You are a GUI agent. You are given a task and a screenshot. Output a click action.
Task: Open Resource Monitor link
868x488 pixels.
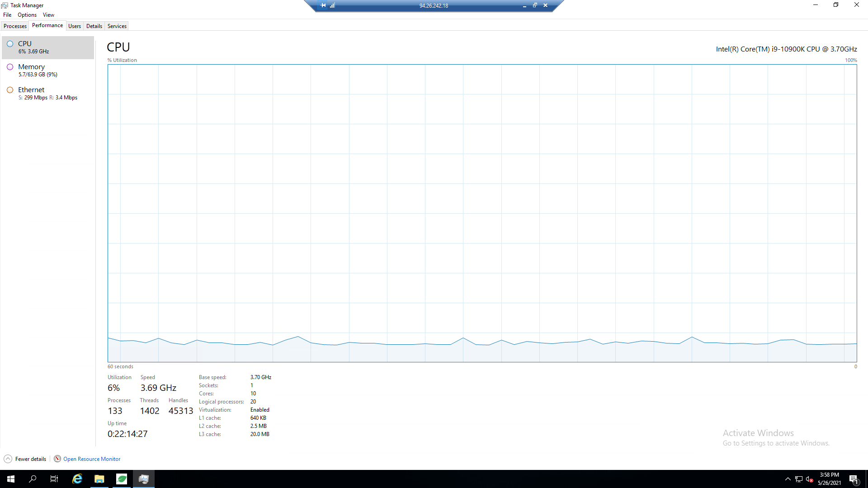pos(92,459)
